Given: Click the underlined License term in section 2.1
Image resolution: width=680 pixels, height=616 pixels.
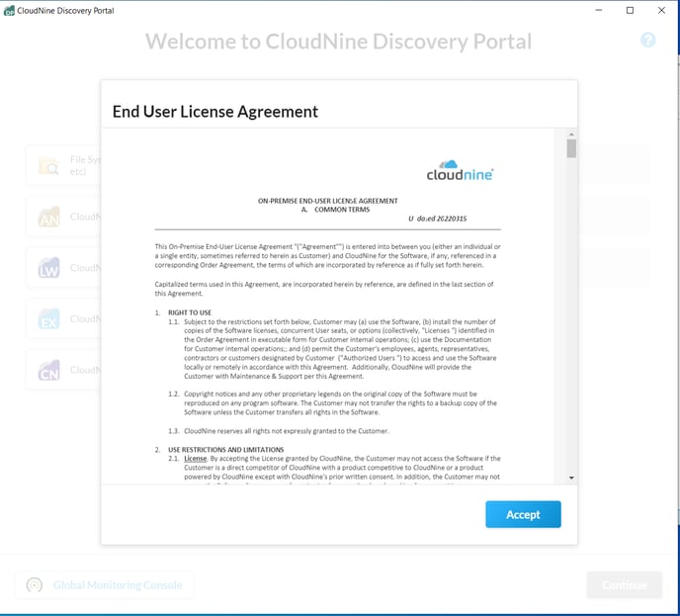Looking at the screenshot, I should (196, 459).
